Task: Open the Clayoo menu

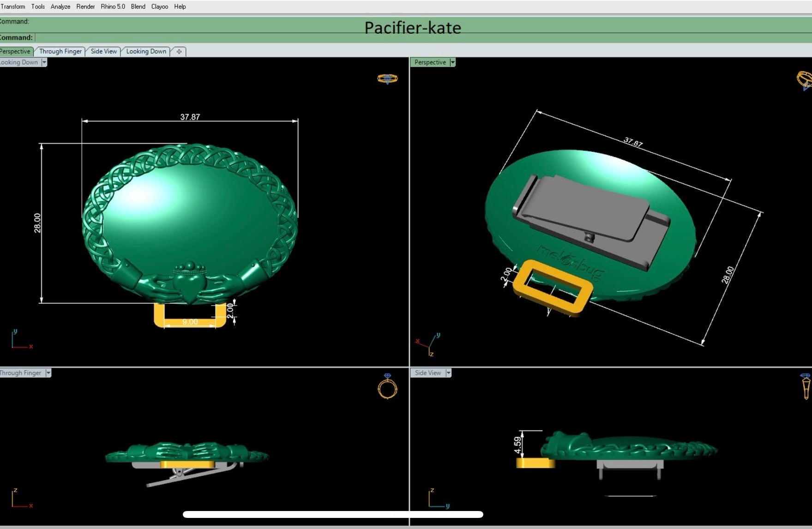Action: click(x=159, y=6)
